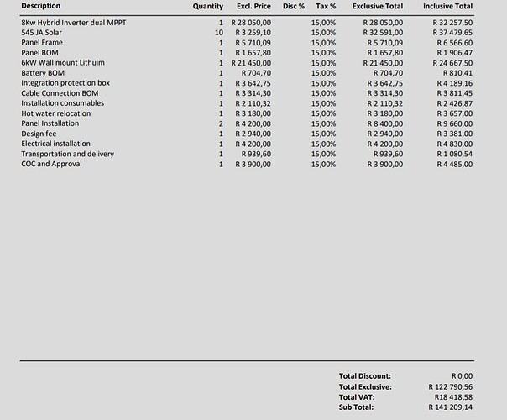Select the 'Panel Installation' description
Screen dimensions: 507x420
point(50,123)
